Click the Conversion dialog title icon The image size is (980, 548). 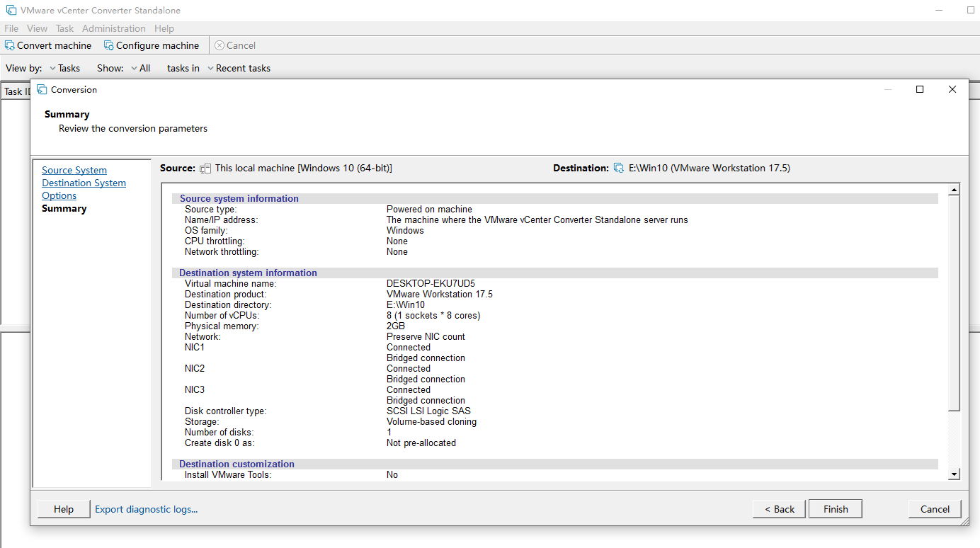coord(42,90)
